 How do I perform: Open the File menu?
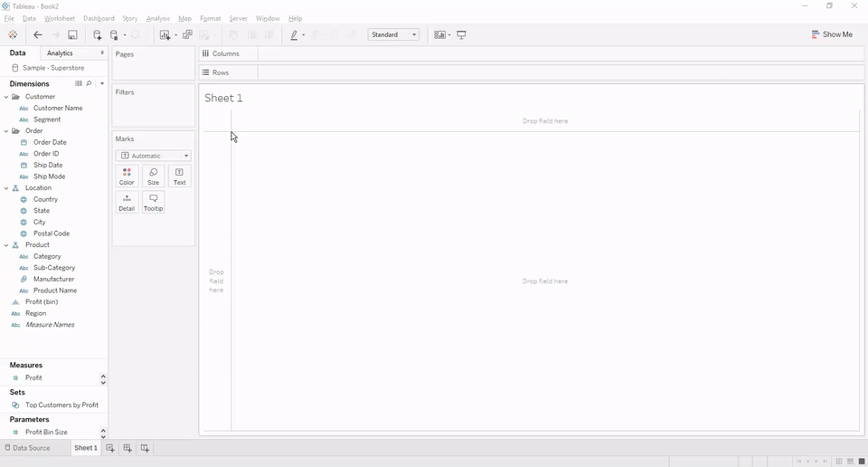9,18
